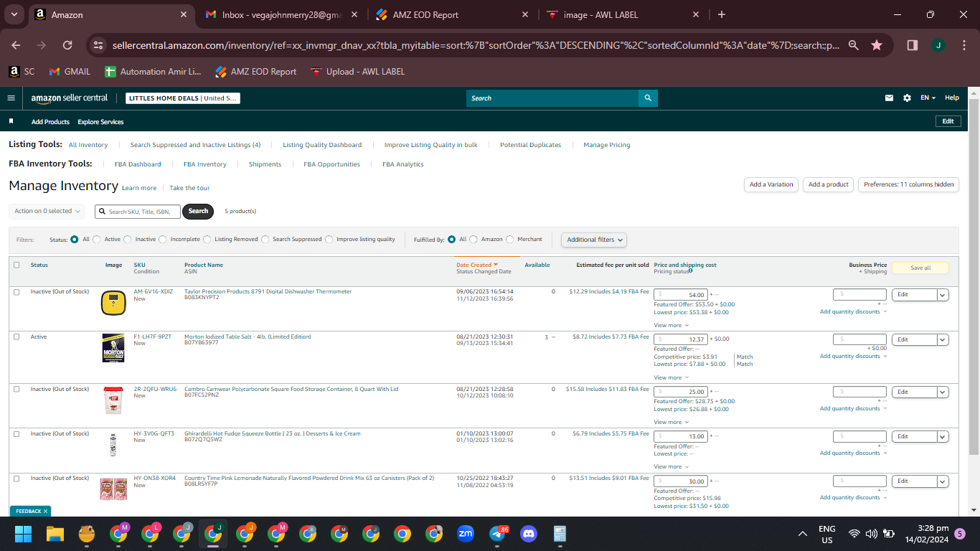The image size is (980, 551).
Task: Sort by the Date Created column header
Action: [477, 265]
